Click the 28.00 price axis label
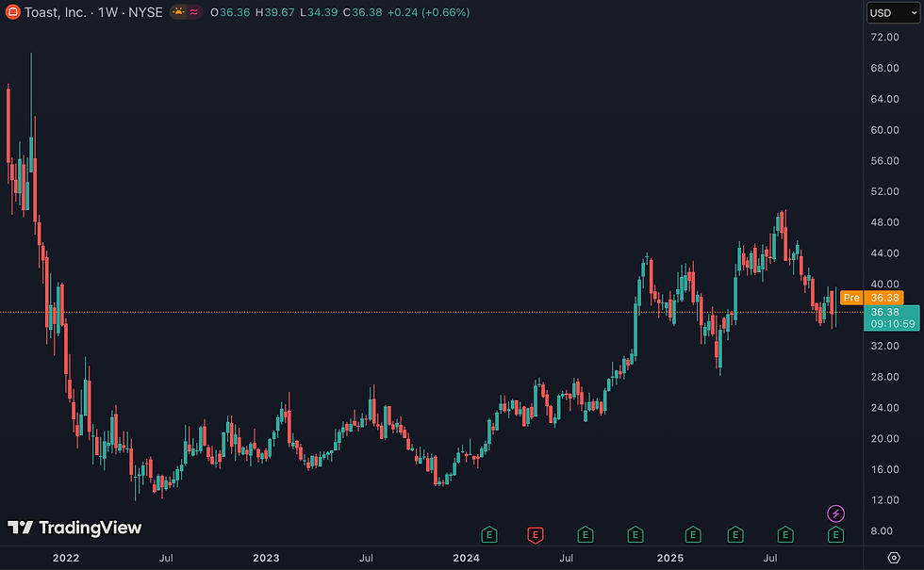This screenshot has width=924, height=570. (x=885, y=377)
